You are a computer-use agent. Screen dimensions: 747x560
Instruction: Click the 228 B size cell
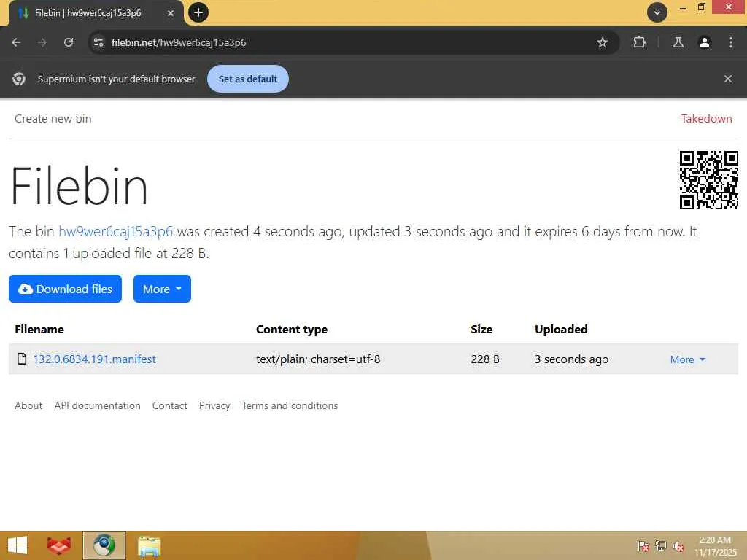(x=485, y=359)
